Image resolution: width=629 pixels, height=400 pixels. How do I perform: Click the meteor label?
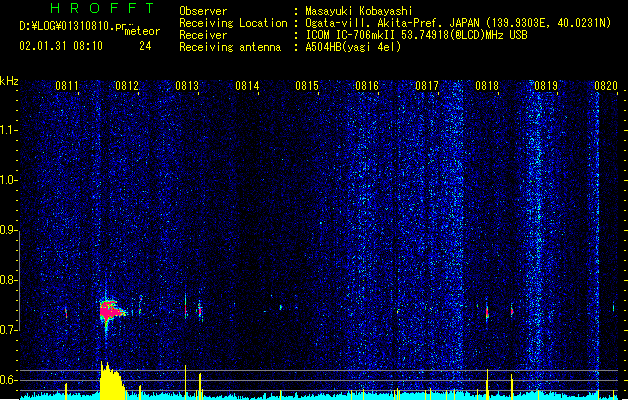[x=142, y=31]
